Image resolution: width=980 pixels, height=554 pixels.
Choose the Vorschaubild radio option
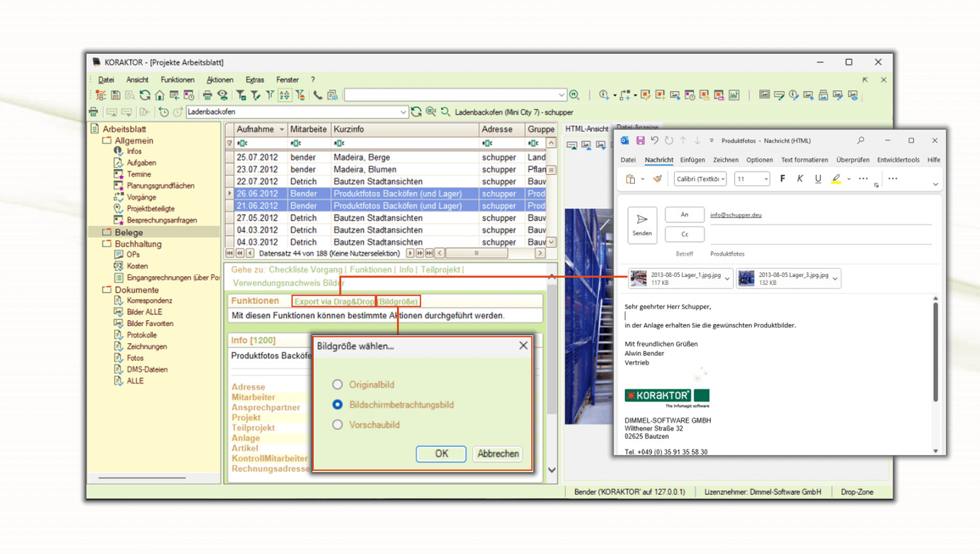pyautogui.click(x=337, y=425)
